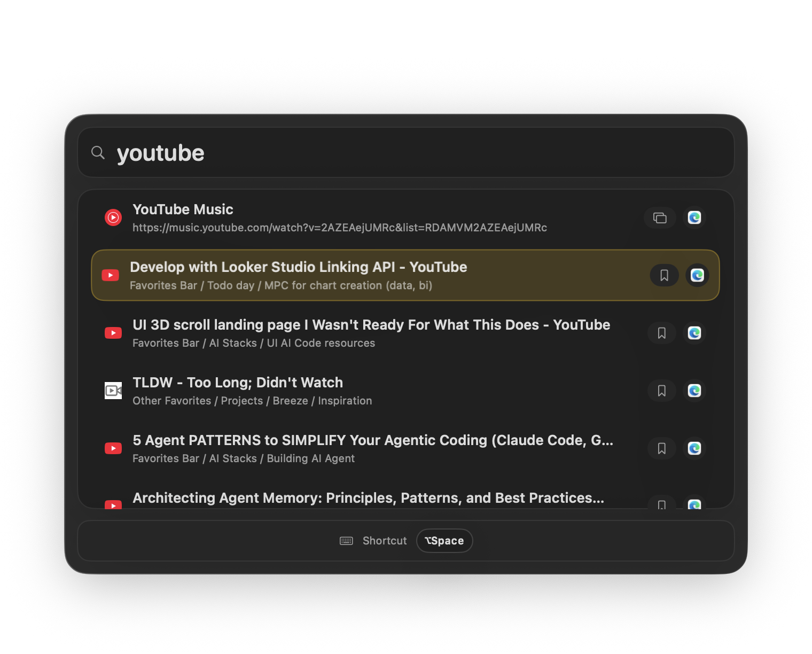
Task: Click Edge icon on Looker Studio row
Action: (697, 275)
